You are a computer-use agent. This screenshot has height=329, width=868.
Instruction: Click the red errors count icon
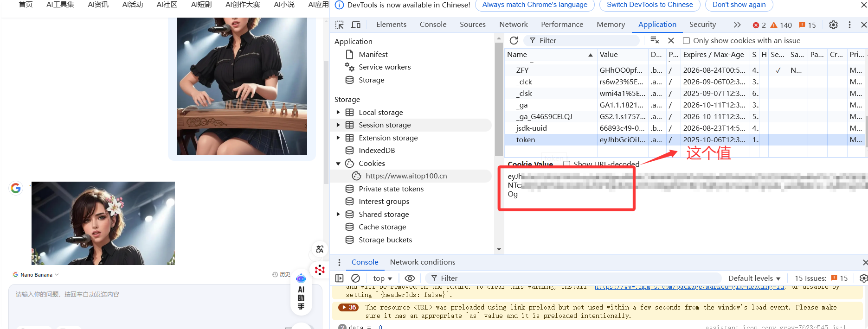(759, 25)
